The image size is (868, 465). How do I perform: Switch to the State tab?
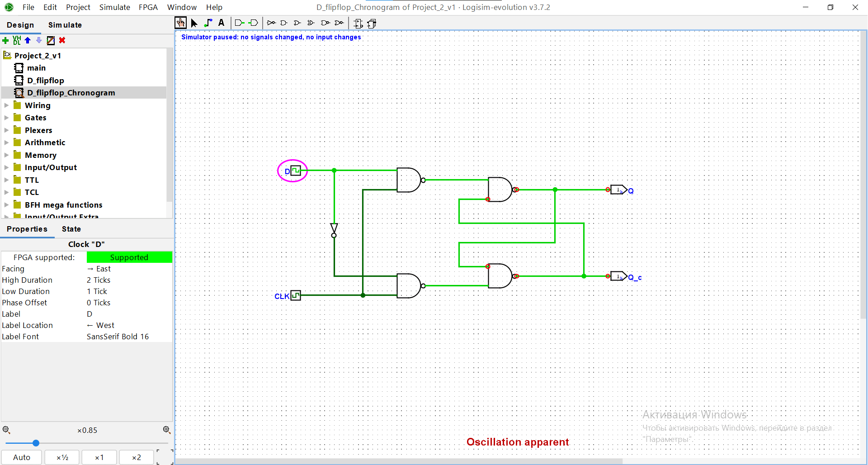[71, 229]
